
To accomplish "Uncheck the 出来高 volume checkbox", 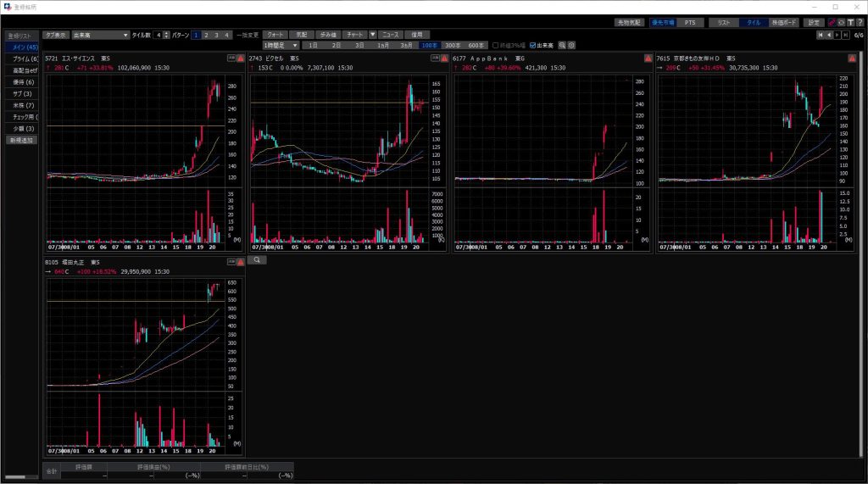I will click(x=532, y=45).
